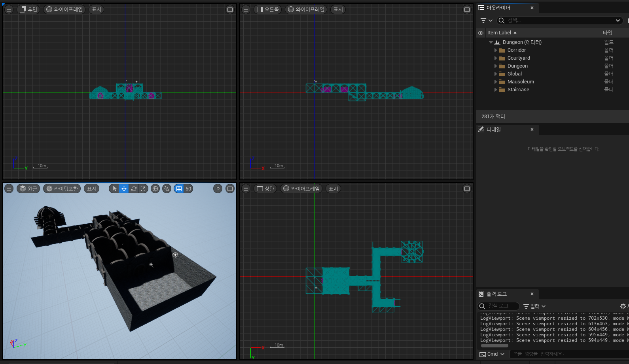Open rear viewport 표시 Show menu
629x364 pixels.
coord(97,9)
